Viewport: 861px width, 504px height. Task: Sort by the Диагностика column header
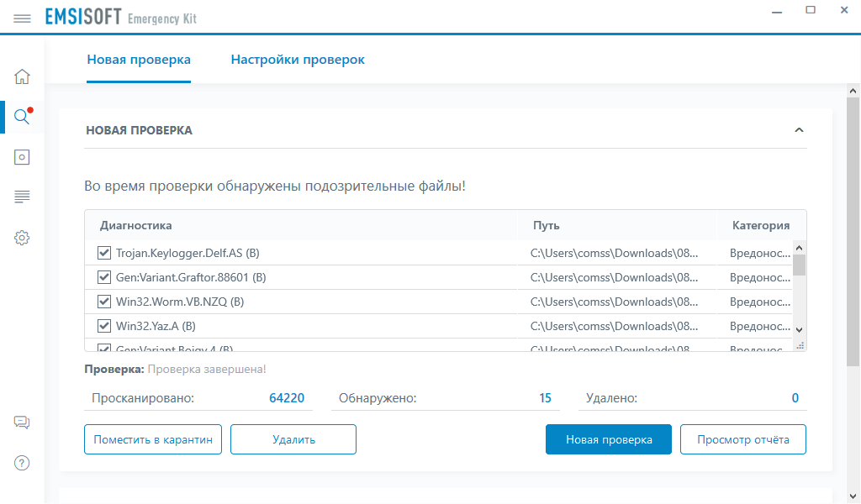136,225
